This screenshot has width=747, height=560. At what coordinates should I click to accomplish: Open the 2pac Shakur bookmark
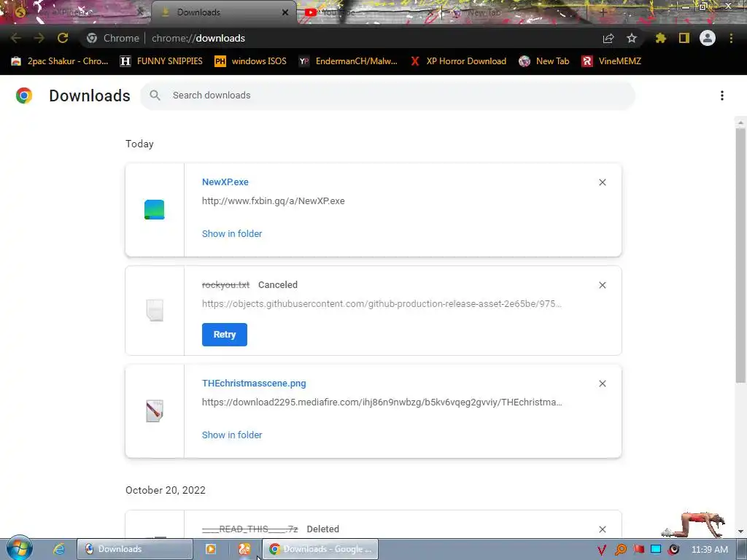pos(60,61)
